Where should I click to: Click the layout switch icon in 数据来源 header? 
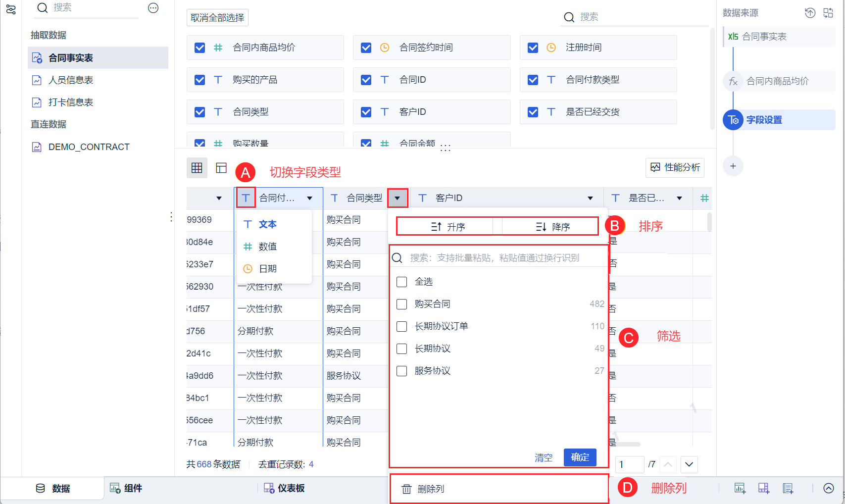[x=828, y=13]
